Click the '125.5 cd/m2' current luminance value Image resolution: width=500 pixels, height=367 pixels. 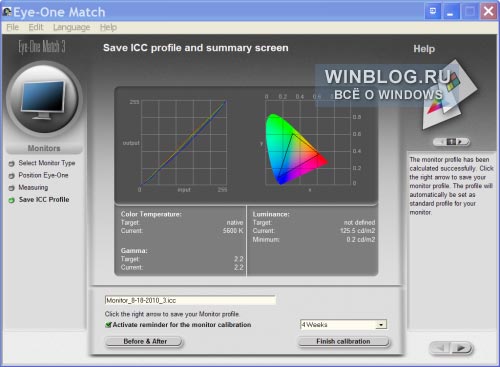point(358,231)
